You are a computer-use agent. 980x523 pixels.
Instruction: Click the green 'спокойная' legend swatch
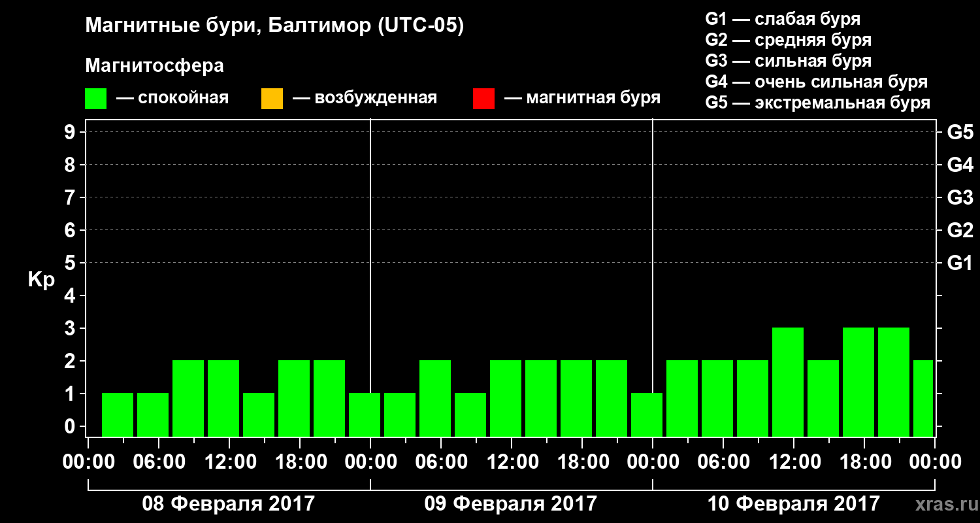coord(96,99)
